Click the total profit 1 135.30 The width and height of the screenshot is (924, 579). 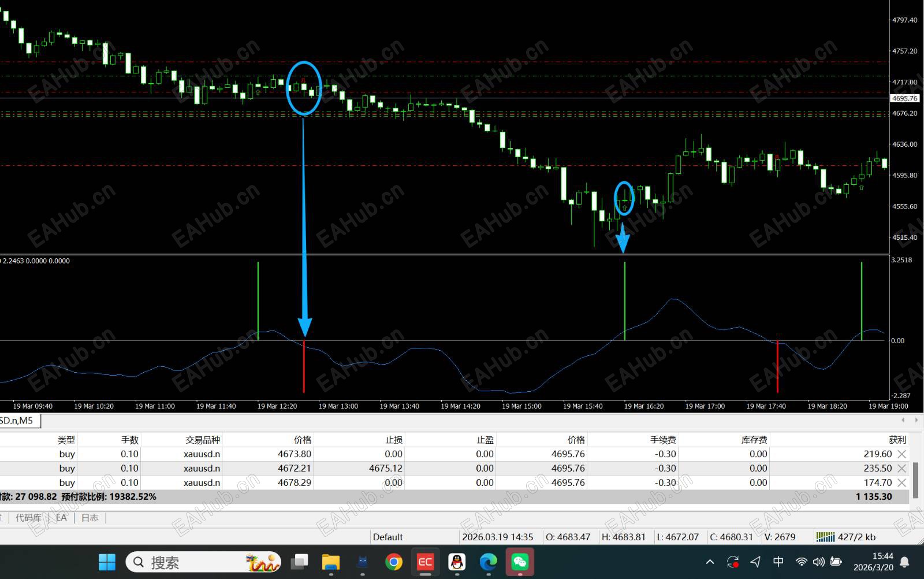pyautogui.click(x=874, y=497)
